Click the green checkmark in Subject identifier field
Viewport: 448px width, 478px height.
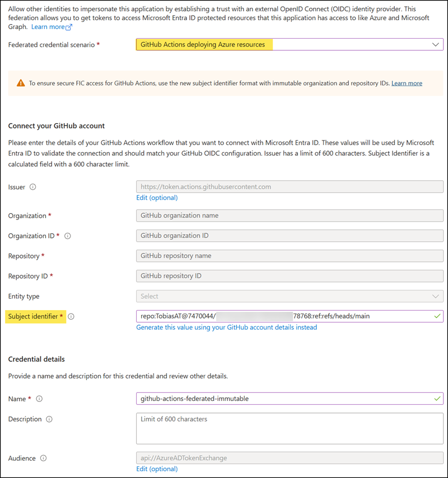point(437,316)
